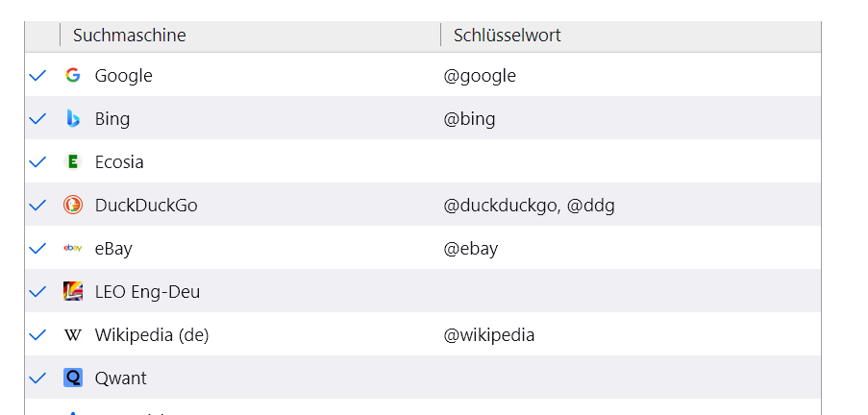Click the Google search engine icon
This screenshot has height=415, width=868.
73,75
